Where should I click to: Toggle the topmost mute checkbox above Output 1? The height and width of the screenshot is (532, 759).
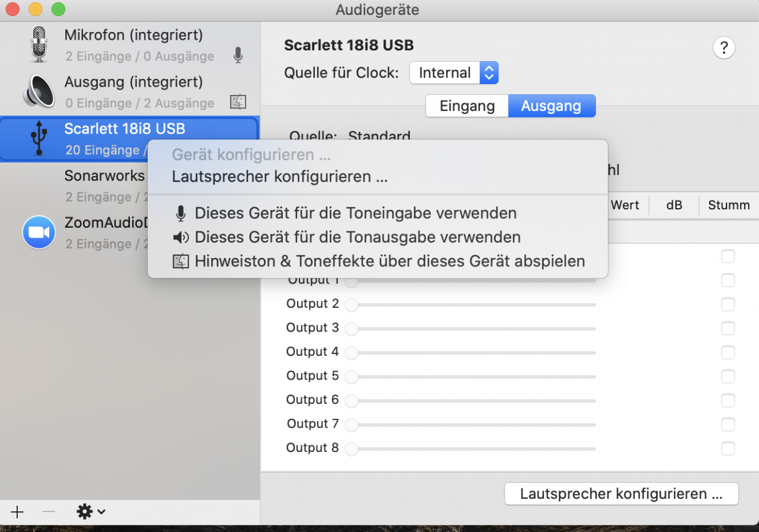pos(728,256)
